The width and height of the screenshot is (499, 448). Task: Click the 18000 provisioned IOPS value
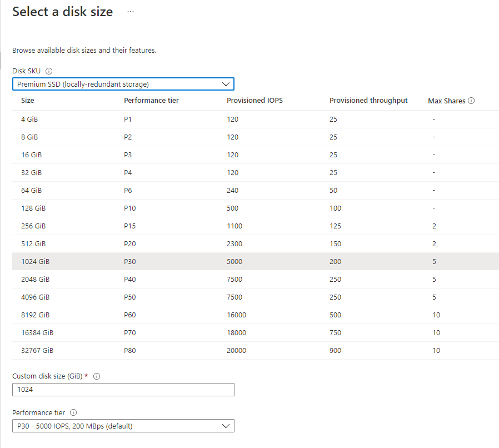tap(237, 333)
